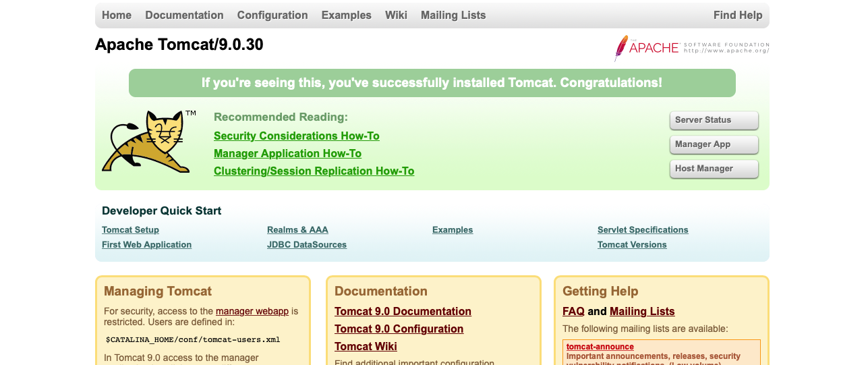Image resolution: width=868 pixels, height=365 pixels.
Task: Open the Manager App button
Action: (x=714, y=144)
